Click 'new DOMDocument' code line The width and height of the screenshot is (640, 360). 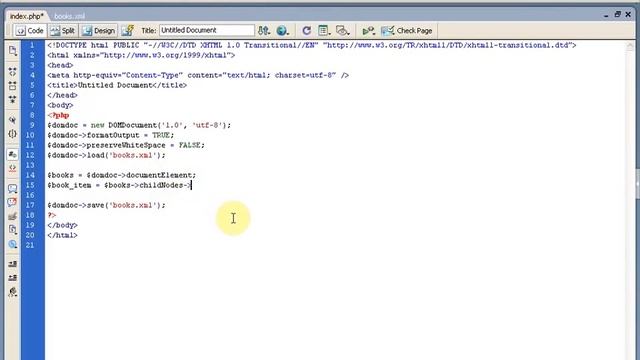[x=139, y=125]
